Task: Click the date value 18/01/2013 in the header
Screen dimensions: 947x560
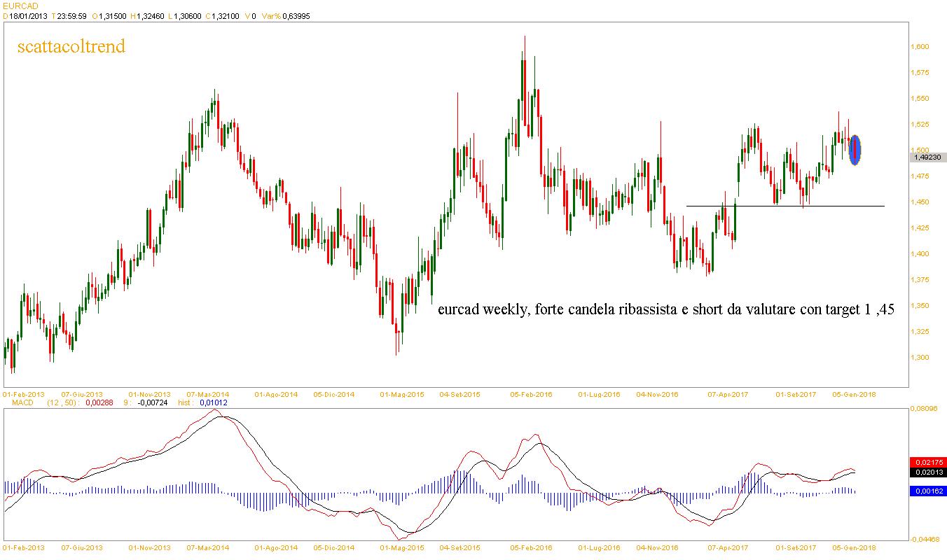Action: [29, 15]
